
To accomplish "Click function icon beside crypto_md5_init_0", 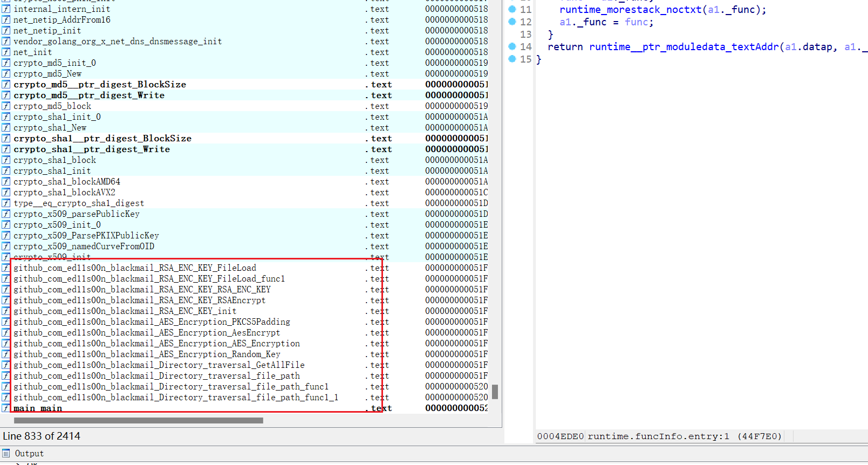I will [x=6, y=63].
